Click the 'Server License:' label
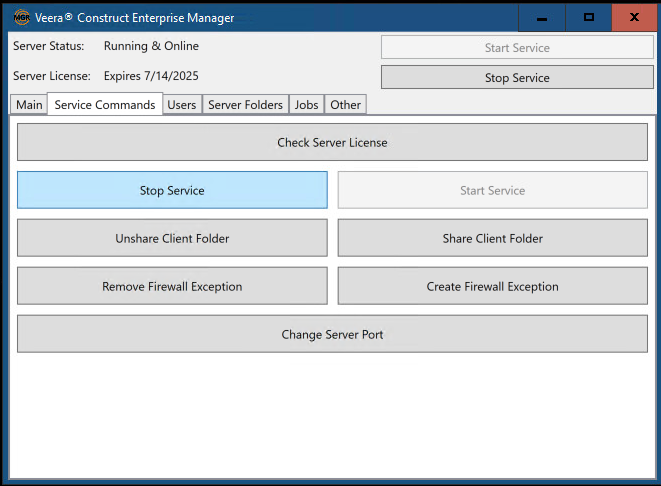The height and width of the screenshot is (486, 661). [52, 76]
